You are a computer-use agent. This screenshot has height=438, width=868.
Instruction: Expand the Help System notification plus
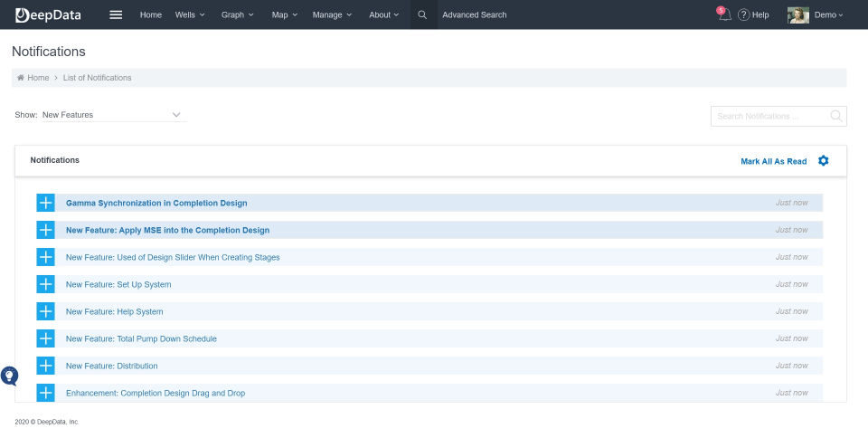click(x=45, y=311)
